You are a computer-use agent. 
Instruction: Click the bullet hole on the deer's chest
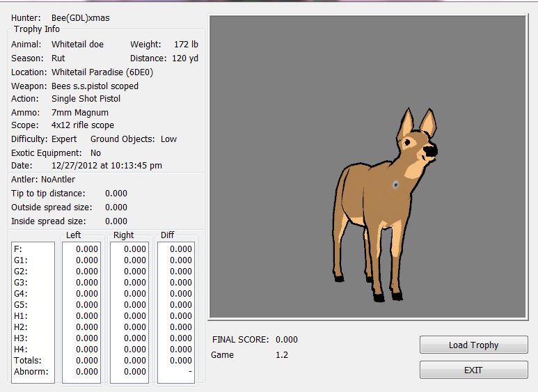[x=395, y=185]
